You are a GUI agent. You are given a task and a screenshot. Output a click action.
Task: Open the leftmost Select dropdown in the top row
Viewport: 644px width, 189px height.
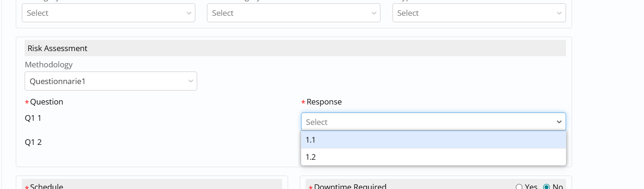point(108,13)
